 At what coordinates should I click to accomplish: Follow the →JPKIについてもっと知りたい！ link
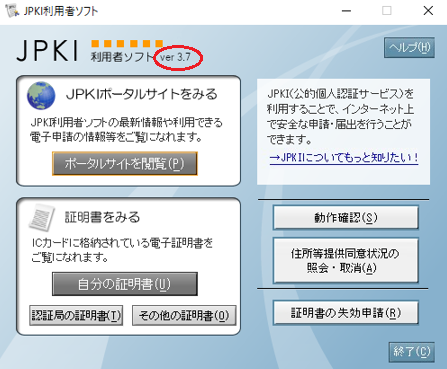click(x=344, y=157)
